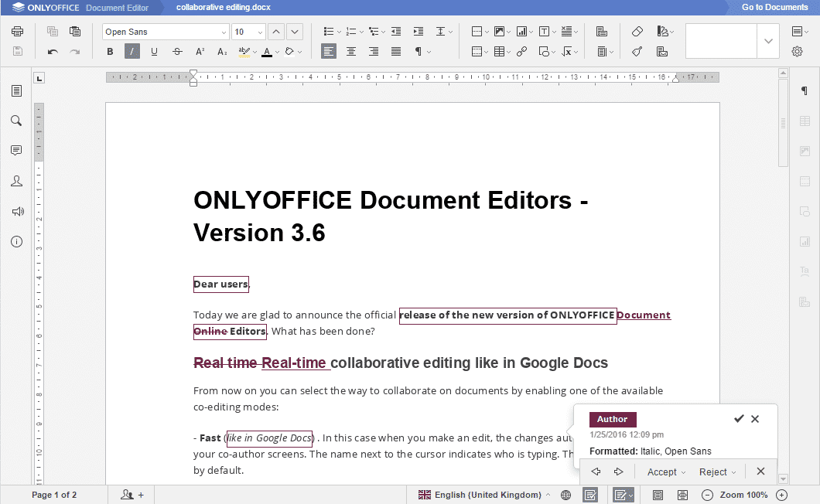This screenshot has height=504, width=820.
Task: Open the Comments panel in the sidebar
Action: 15,151
